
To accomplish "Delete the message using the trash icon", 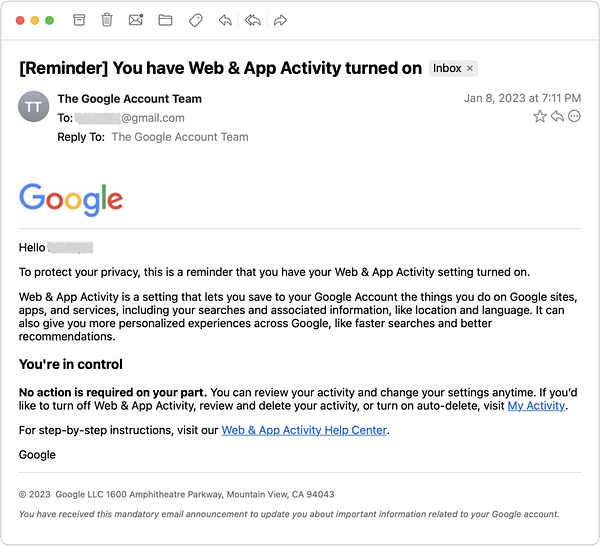I will coord(107,20).
